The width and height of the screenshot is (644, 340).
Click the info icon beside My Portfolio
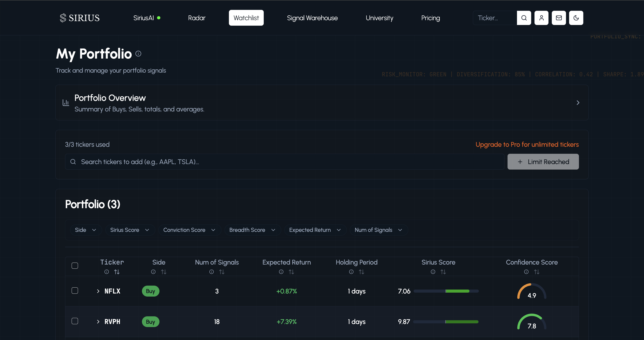coord(138,54)
